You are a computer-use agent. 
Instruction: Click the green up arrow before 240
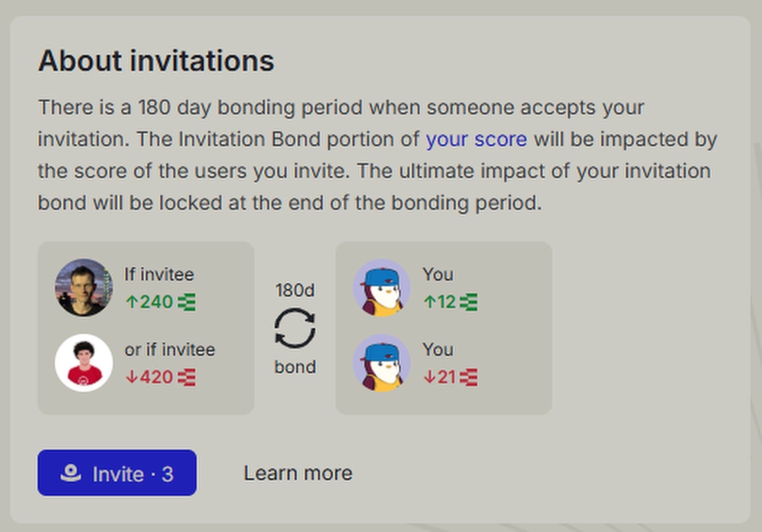pos(131,302)
